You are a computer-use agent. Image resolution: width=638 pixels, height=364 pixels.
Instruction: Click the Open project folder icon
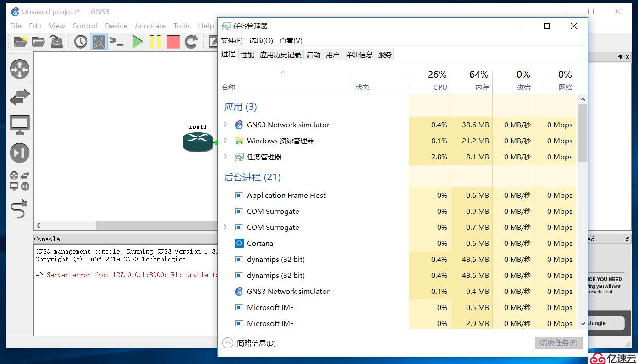38,42
